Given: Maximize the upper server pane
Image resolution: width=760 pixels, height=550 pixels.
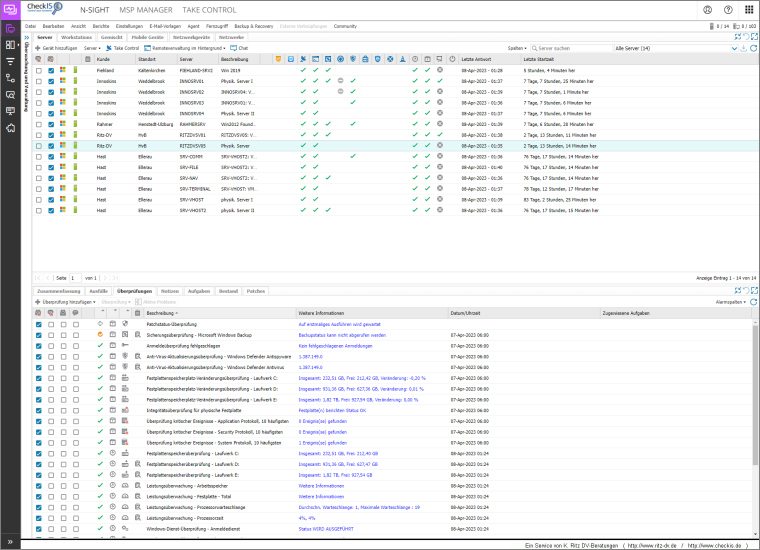Looking at the screenshot, I should coord(754,37).
